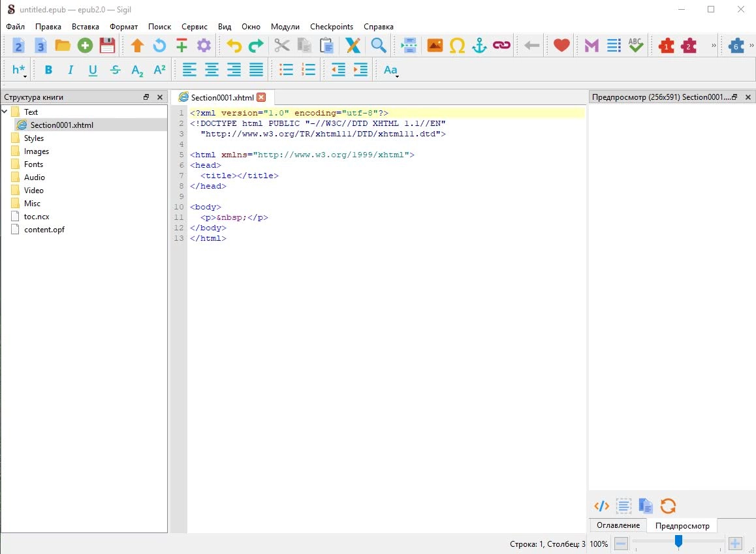Insert an anchor ID
This screenshot has width=756, height=554.
point(479,46)
